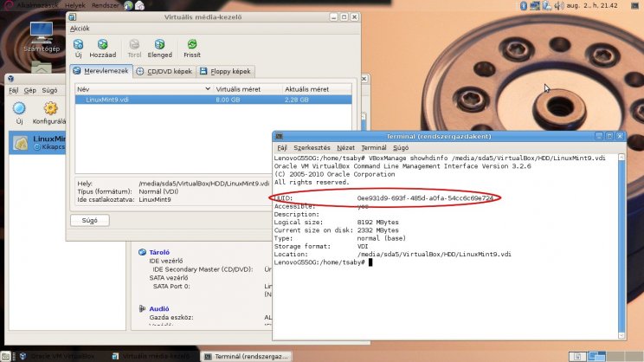Click the Aktuális méret column header
644x362 pixels.
317,89
